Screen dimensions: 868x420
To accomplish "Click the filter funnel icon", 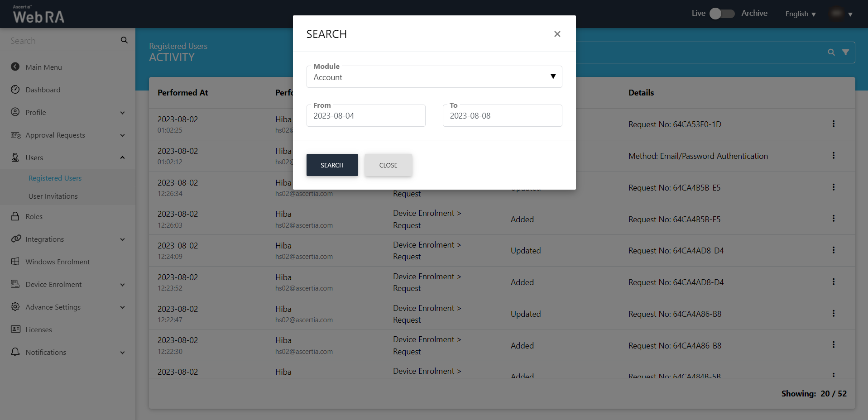I will pos(845,52).
